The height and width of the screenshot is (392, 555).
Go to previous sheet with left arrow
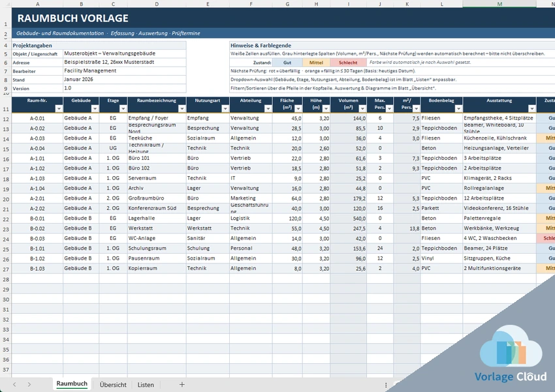(x=14, y=385)
